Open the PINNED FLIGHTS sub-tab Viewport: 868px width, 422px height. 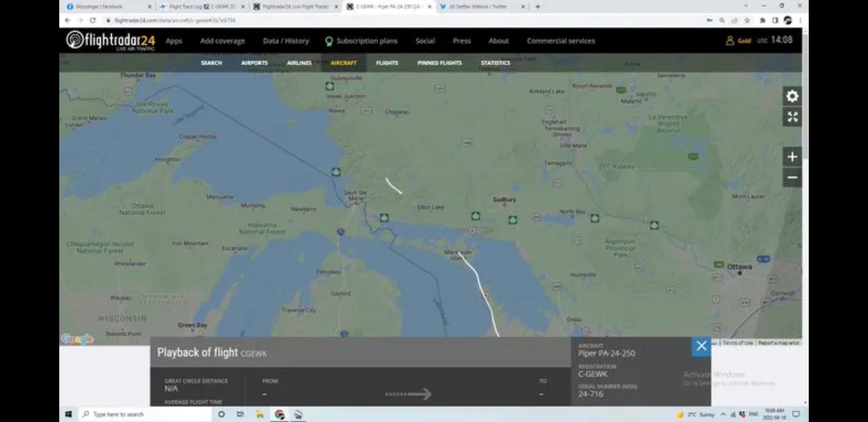[439, 63]
